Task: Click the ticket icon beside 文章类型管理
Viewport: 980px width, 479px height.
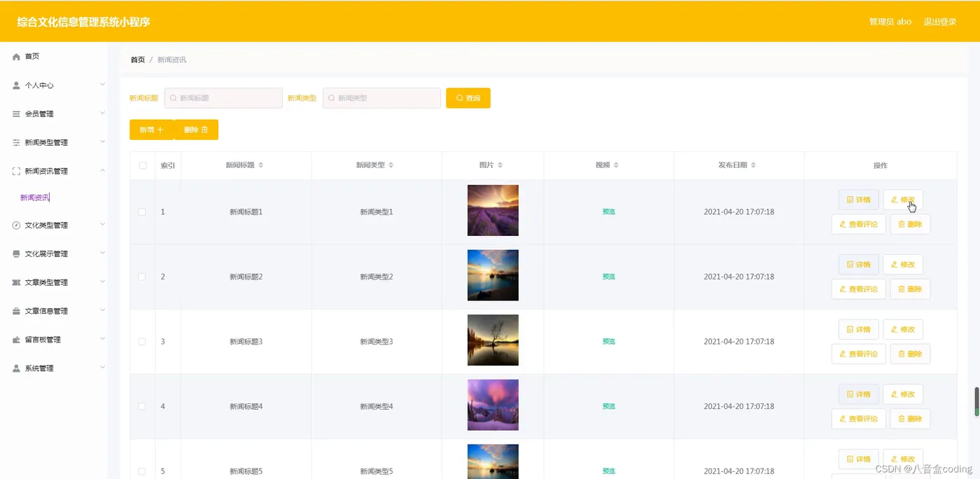Action: click(x=16, y=282)
